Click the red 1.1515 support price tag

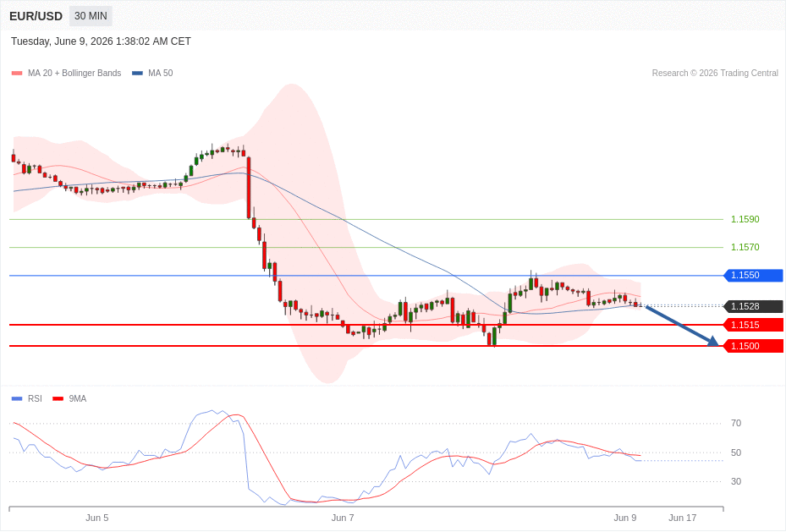pos(753,325)
